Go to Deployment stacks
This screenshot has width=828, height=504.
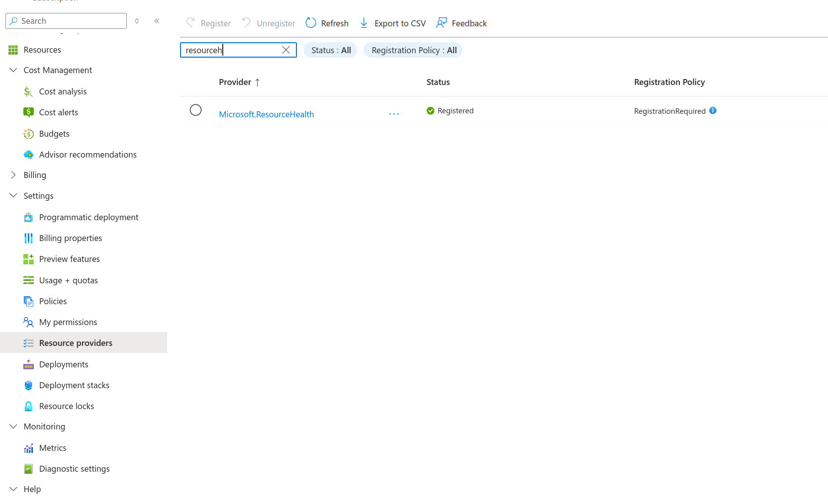click(74, 385)
